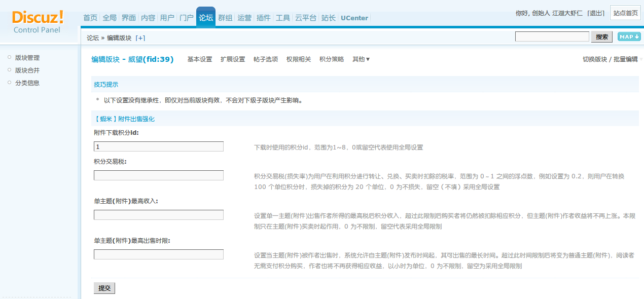Screen dimensions: 644x299
Task: Select the UCenter navigation tab
Action: tap(354, 18)
